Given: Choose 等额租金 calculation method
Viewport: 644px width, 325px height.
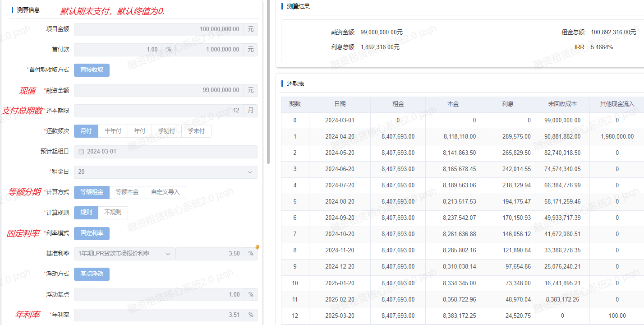Looking at the screenshot, I should [92, 192].
